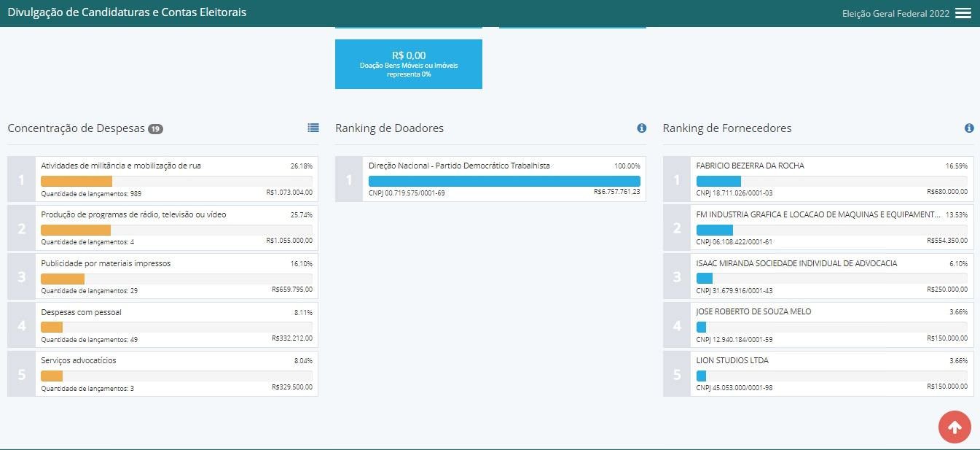Click Quantidade de lançamentos: 49
980x450 pixels.
pyautogui.click(x=90, y=340)
